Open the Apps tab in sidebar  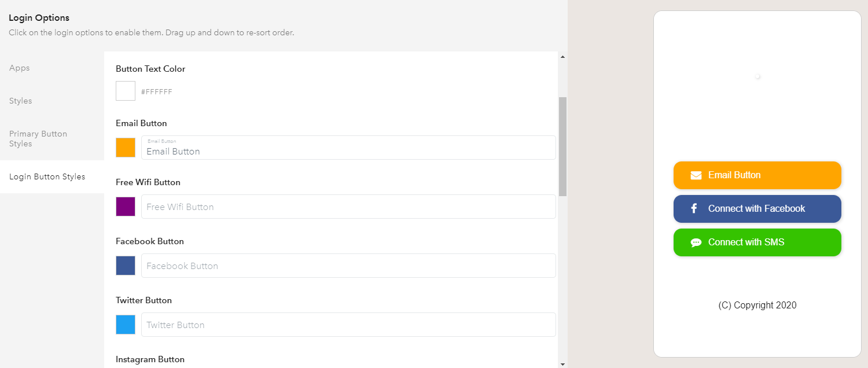pos(20,68)
